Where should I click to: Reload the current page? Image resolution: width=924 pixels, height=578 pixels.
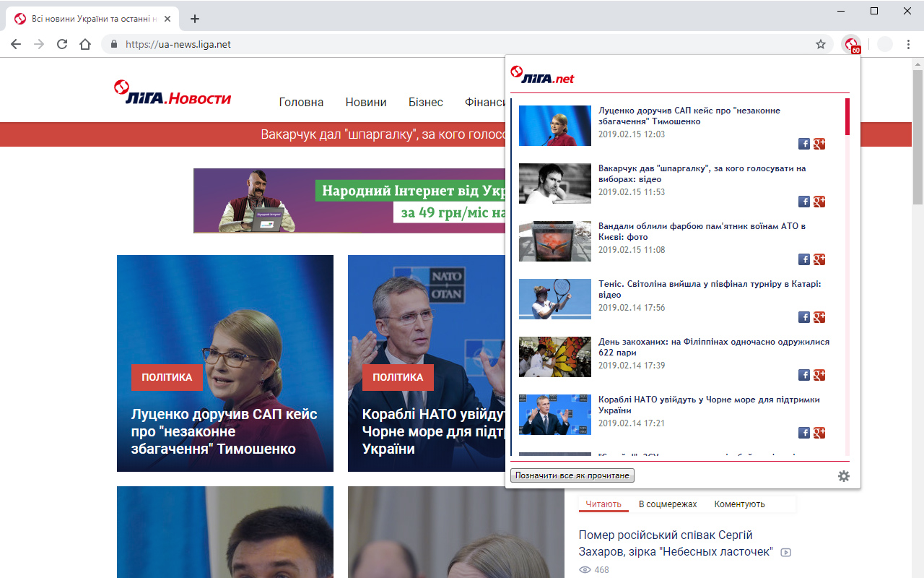click(62, 44)
